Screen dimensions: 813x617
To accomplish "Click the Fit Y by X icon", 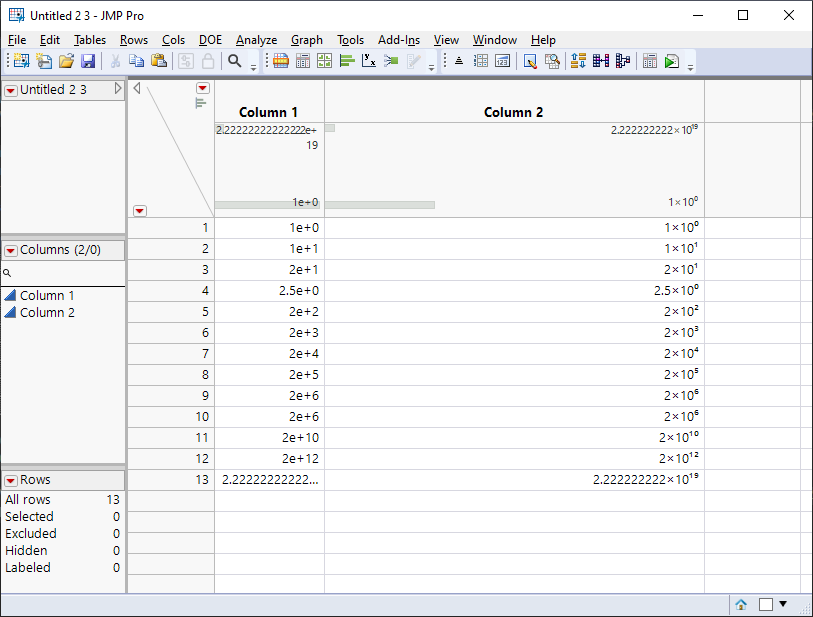I will (369, 61).
